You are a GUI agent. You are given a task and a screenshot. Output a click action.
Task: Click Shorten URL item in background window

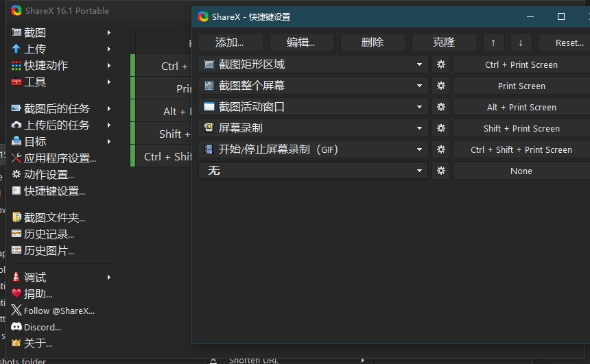tap(254, 361)
